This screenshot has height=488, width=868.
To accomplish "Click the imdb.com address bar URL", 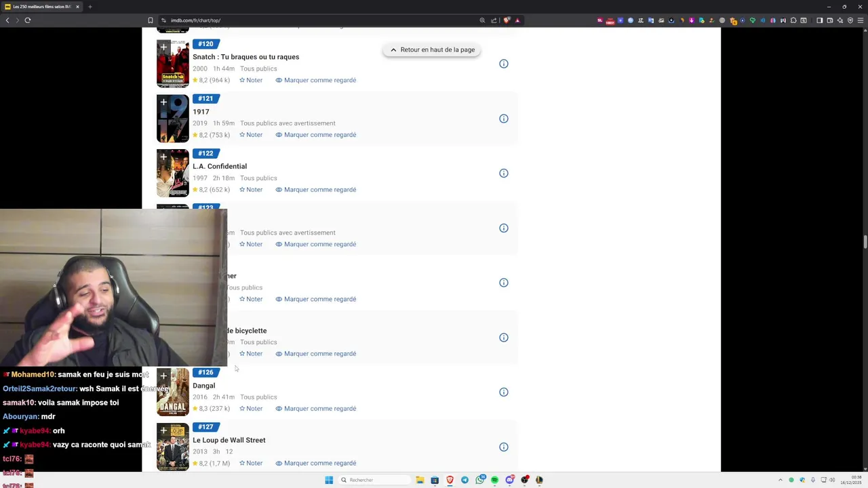I will [x=195, y=20].
